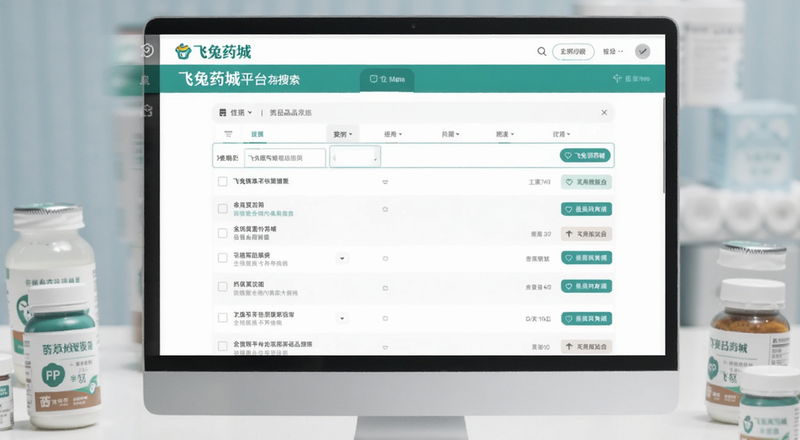Click the sidebar icon beside the green banner
Viewport: 800px width, 440px height.
[145, 80]
